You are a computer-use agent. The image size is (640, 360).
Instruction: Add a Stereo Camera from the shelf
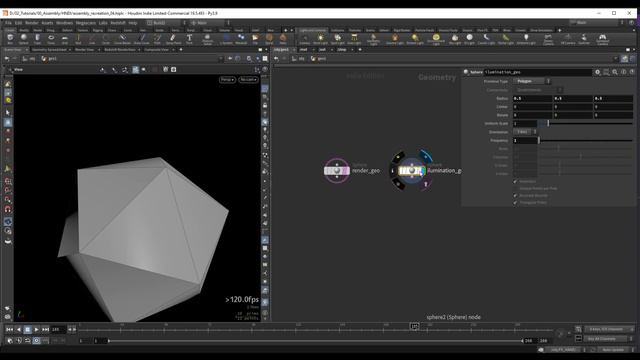click(x=548, y=39)
